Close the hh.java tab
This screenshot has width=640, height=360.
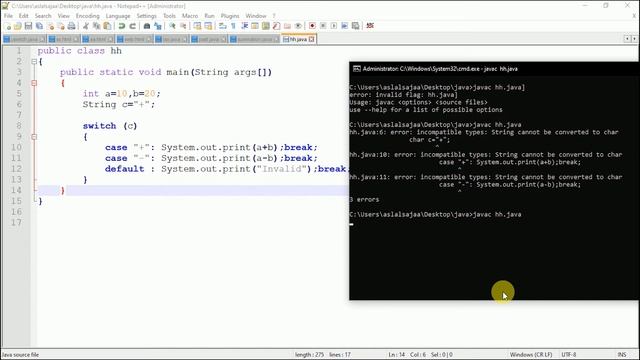312,39
